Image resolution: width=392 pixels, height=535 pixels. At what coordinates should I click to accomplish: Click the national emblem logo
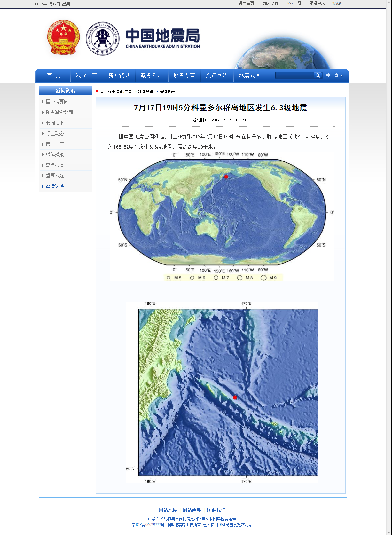63,38
